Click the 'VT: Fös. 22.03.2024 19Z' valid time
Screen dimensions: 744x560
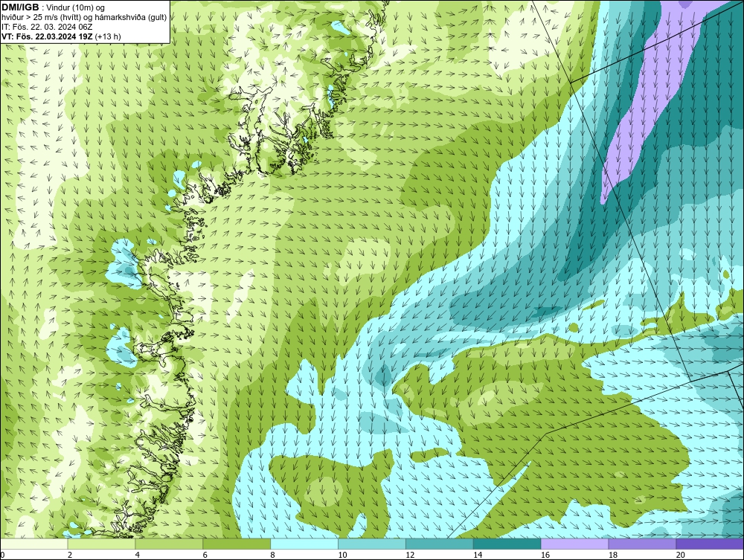point(47,36)
